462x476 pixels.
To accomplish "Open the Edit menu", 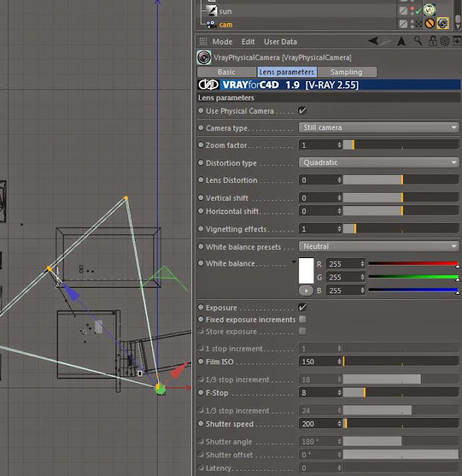I will tap(248, 42).
